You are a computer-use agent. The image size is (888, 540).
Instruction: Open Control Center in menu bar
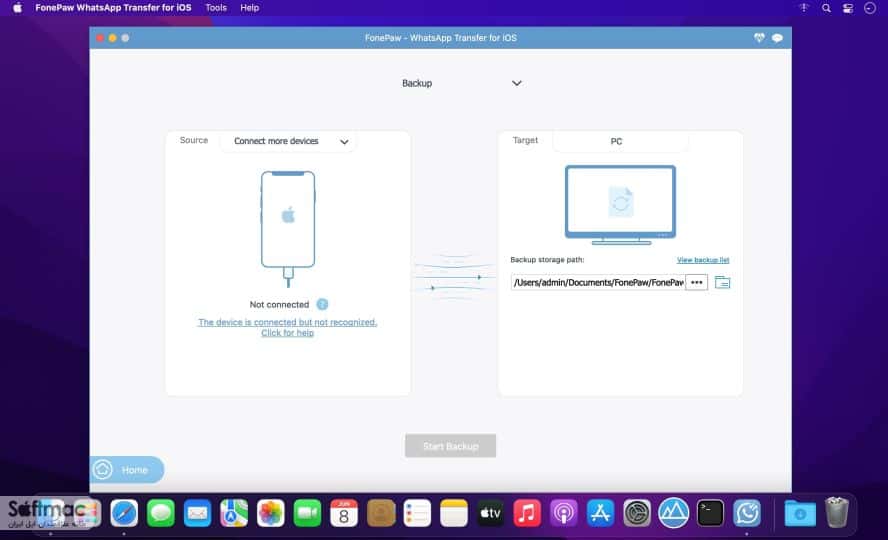(848, 8)
